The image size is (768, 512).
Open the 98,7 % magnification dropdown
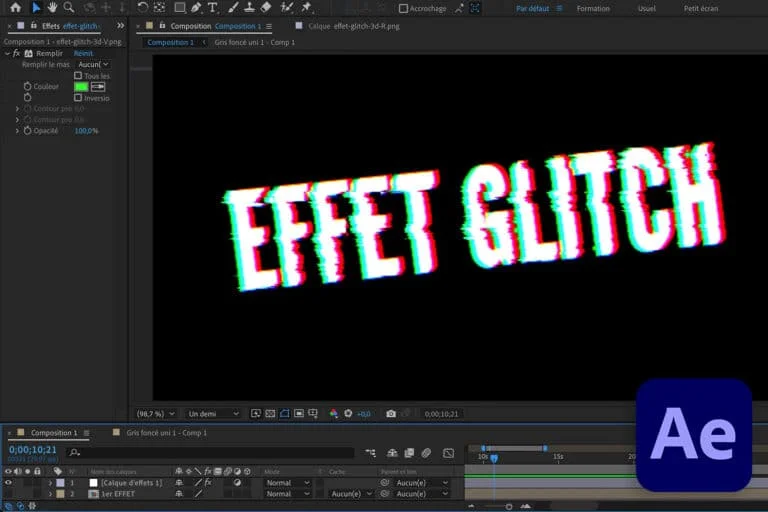(156, 414)
